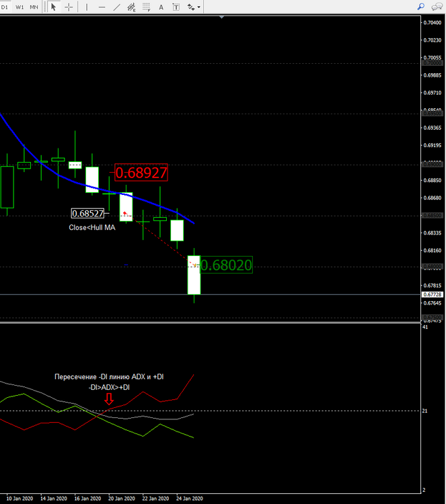The image size is (446, 504).
Task: Click the '20 Jan 2020' date label
Action: pos(121,499)
